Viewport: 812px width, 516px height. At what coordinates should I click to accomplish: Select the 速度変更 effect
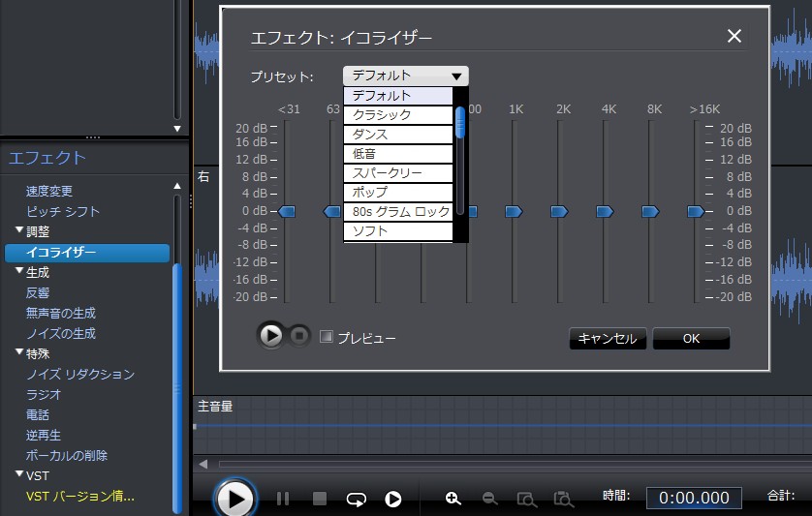49,191
